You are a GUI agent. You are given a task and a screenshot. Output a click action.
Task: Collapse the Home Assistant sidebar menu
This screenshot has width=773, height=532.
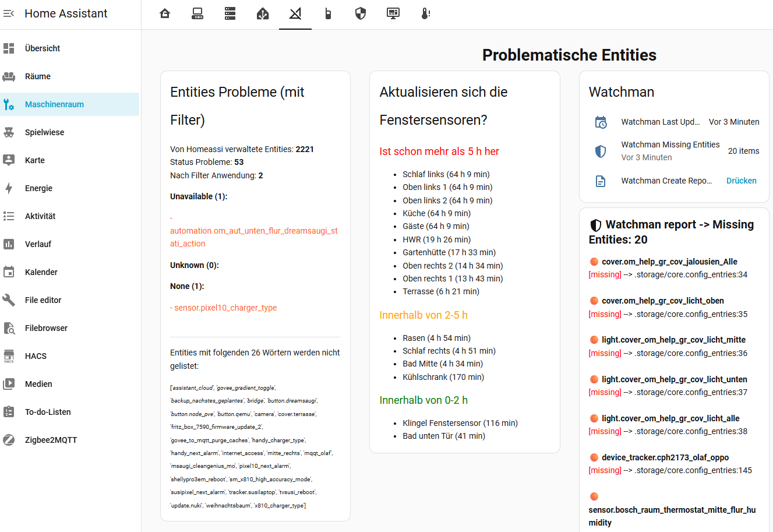coord(9,13)
